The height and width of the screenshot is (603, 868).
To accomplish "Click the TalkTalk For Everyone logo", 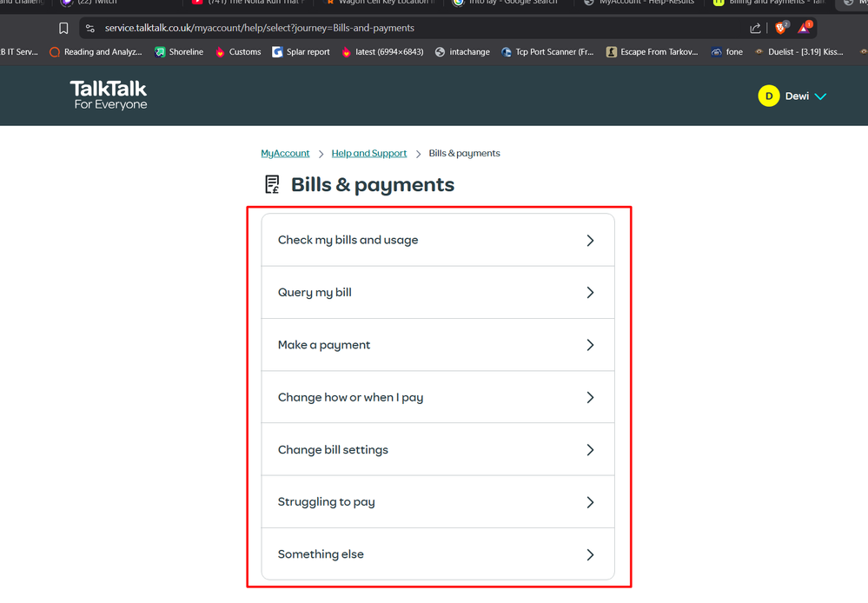I will pyautogui.click(x=109, y=96).
